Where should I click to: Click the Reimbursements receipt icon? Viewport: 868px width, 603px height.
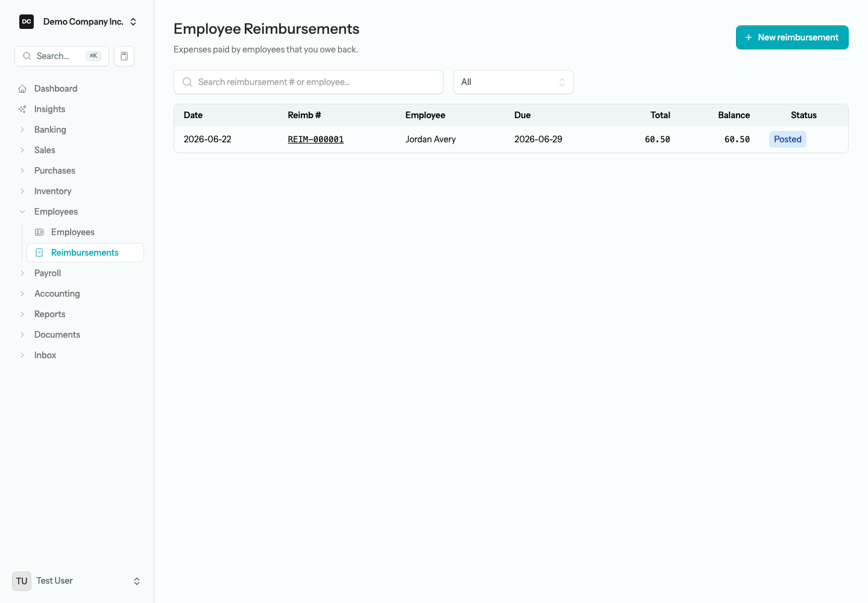(39, 253)
